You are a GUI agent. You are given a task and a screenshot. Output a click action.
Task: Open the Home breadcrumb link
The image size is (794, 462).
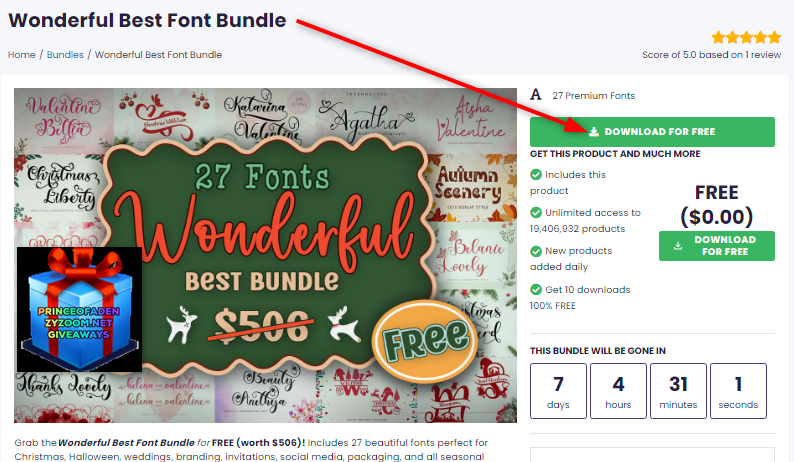(21, 55)
